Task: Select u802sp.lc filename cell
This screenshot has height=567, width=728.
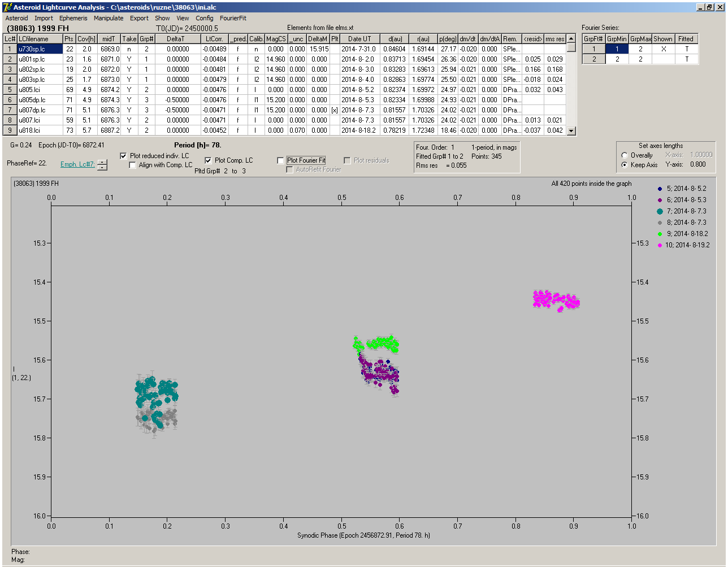Action: (x=40, y=69)
